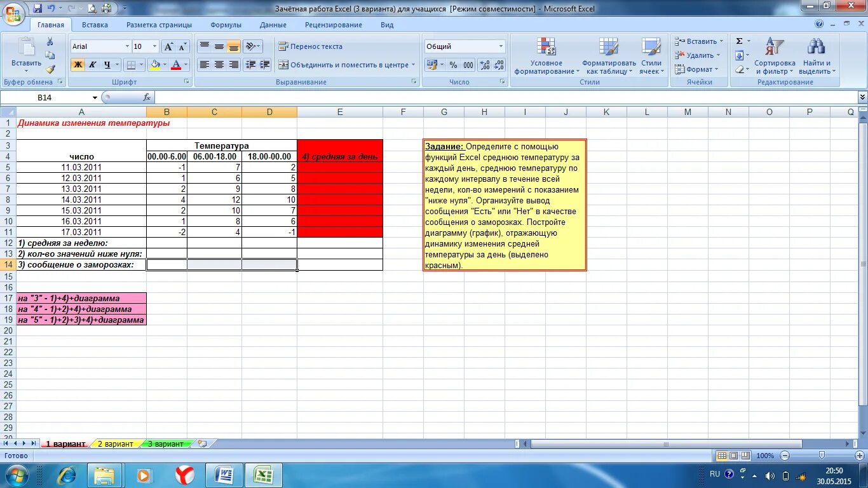Open accounting number format

coord(435,65)
